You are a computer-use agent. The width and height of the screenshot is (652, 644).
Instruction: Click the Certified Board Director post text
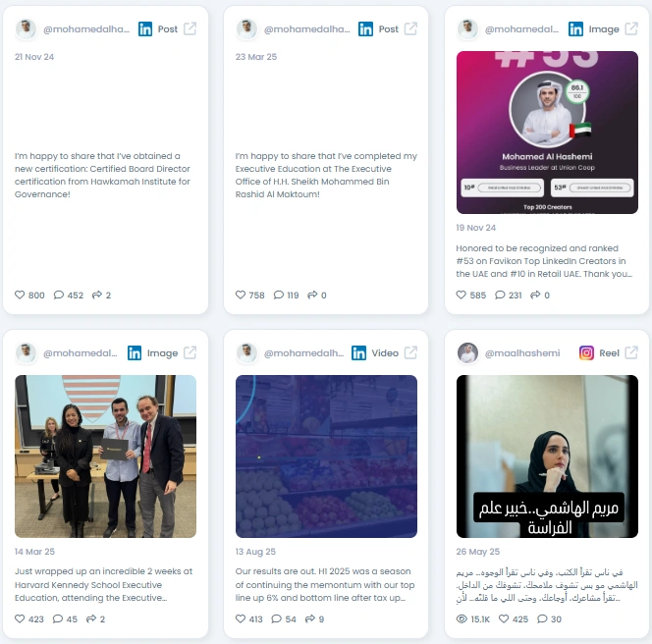(x=102, y=175)
